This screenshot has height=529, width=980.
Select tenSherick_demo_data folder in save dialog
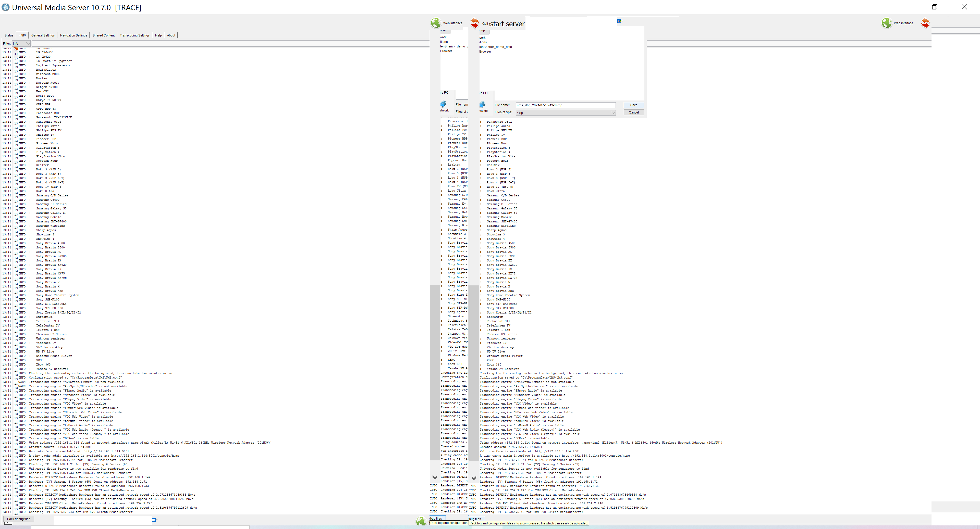pyautogui.click(x=495, y=47)
